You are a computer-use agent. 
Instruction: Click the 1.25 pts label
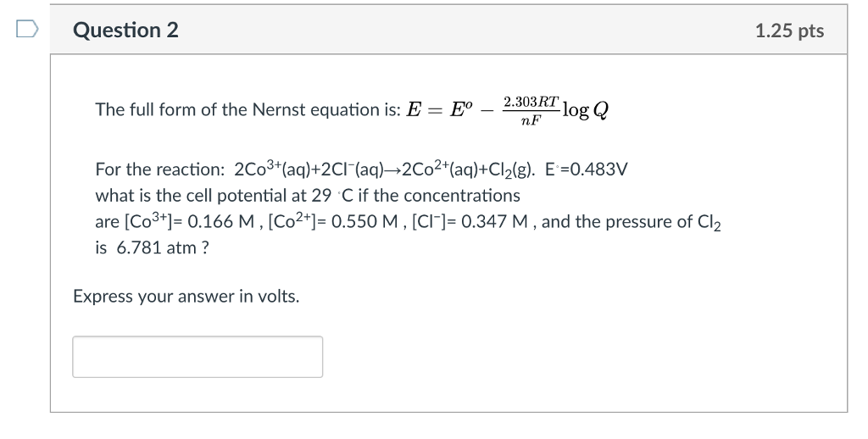pos(789,31)
